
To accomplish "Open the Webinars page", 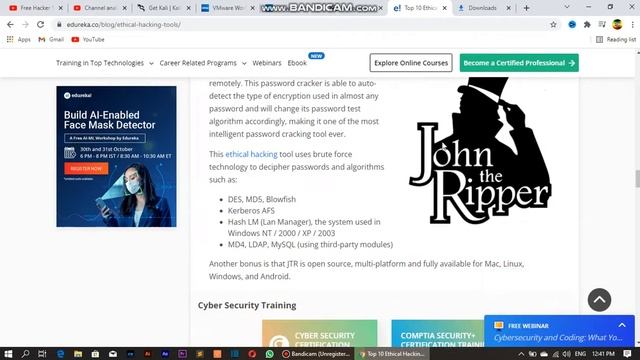I will 267,63.
